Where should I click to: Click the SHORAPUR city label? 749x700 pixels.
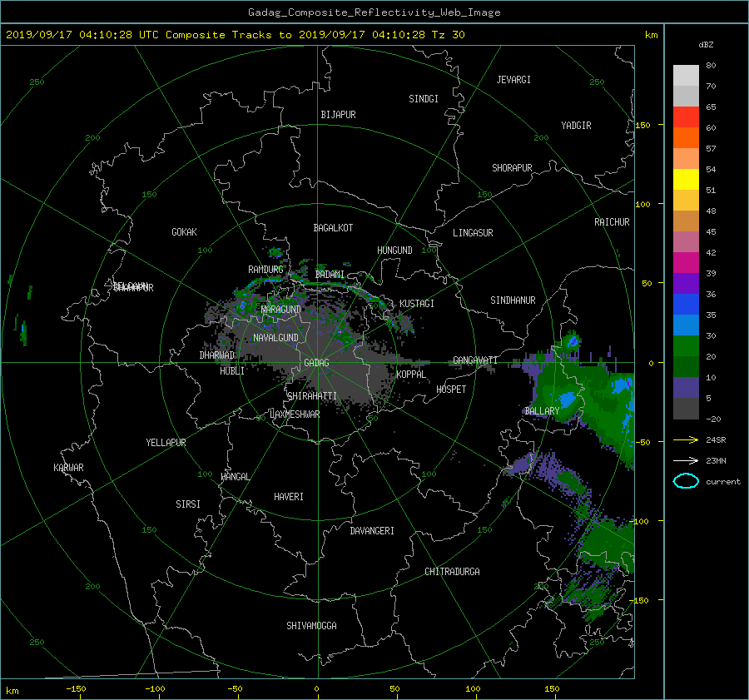tap(512, 168)
